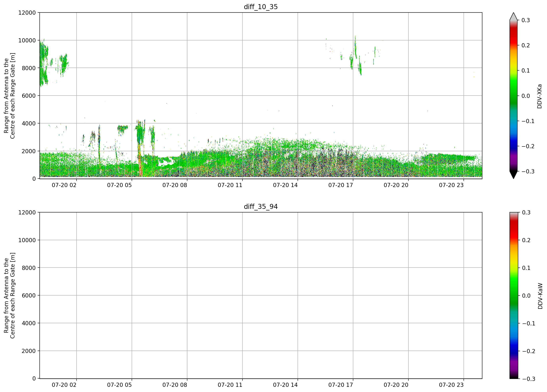Click the 0.0 tick on DDV-KaW colorbar
This screenshot has width=547, height=392.
pyautogui.click(x=526, y=296)
